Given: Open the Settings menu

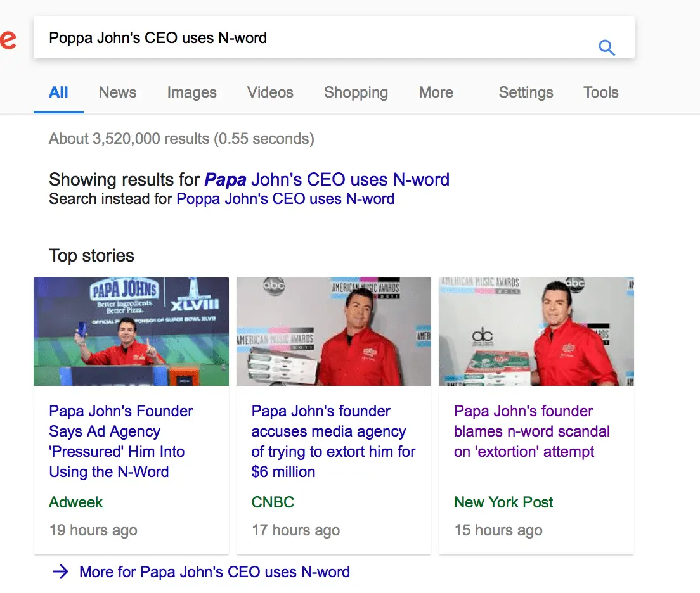Looking at the screenshot, I should 526,92.
